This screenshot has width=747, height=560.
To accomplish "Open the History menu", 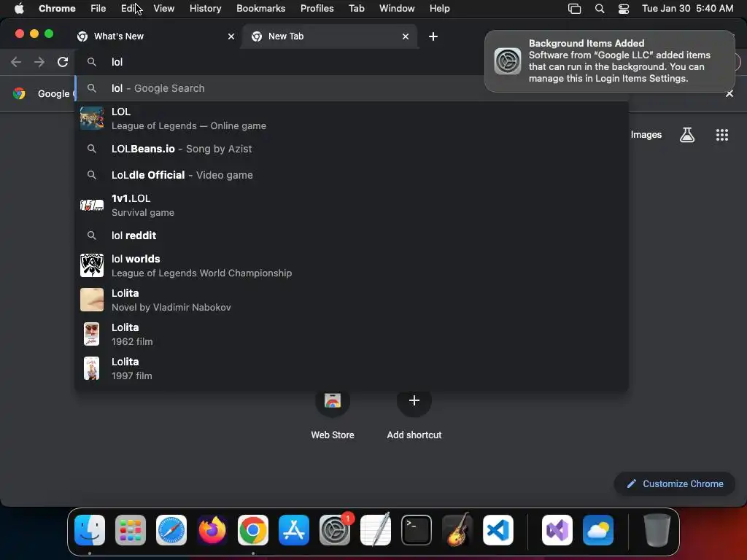I will point(205,9).
